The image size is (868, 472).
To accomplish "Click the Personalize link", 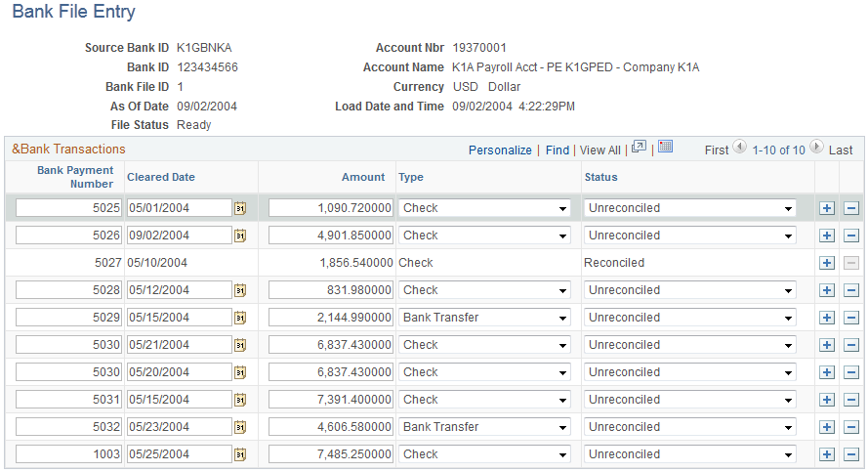I will pyautogui.click(x=500, y=150).
